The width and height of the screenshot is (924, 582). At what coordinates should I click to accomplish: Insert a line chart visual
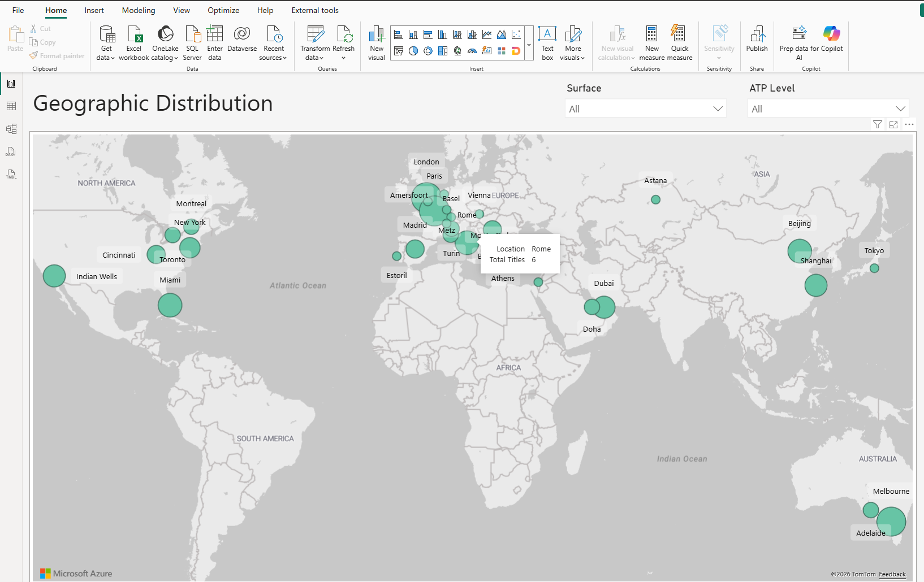(487, 35)
